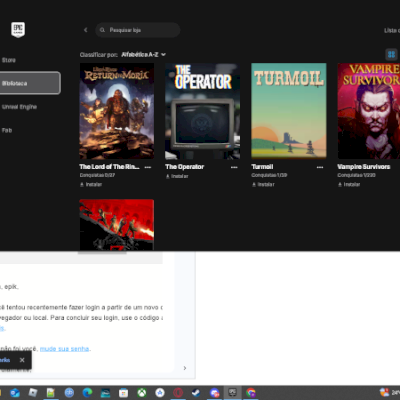Dismiss the dark toast notification with X
The height and width of the screenshot is (400, 400).
(x=22, y=360)
